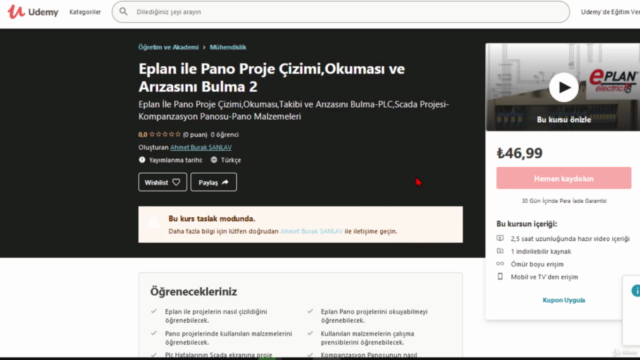This screenshot has height=360, width=640.
Task: Click the '0 öğrenci' student count
Action: tap(224, 134)
